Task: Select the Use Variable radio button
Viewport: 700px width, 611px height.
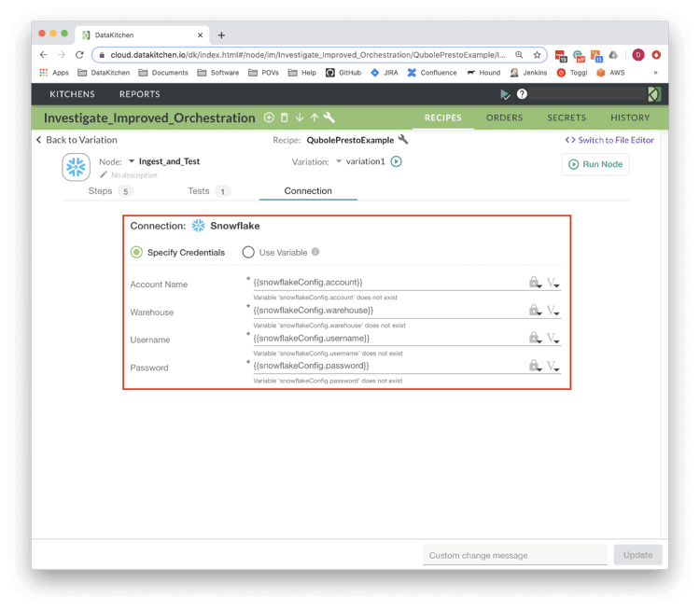Action: pyautogui.click(x=248, y=252)
